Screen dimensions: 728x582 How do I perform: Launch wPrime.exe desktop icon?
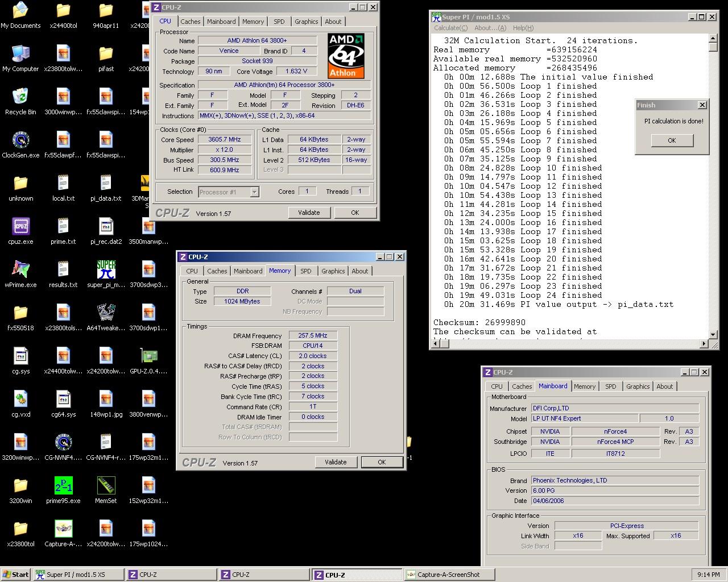click(x=20, y=275)
